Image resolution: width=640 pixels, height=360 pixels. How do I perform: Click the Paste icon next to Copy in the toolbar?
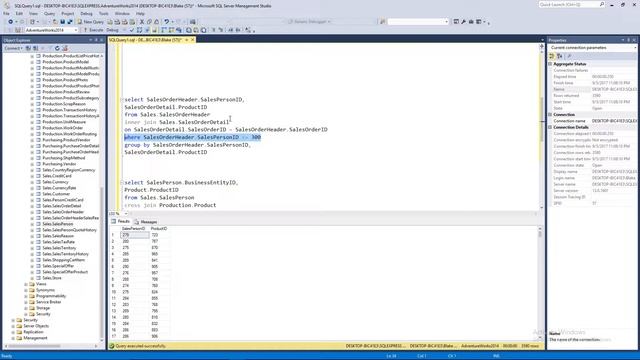(x=156, y=22)
